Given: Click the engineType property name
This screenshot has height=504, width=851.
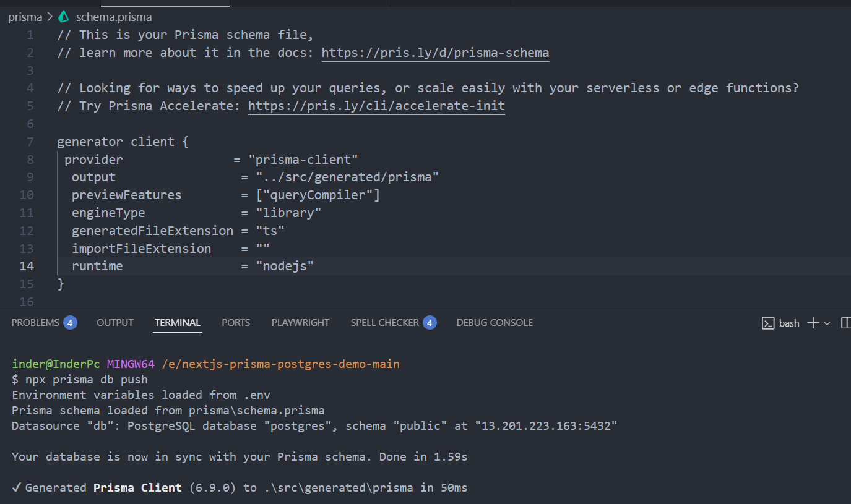Looking at the screenshot, I should [108, 213].
